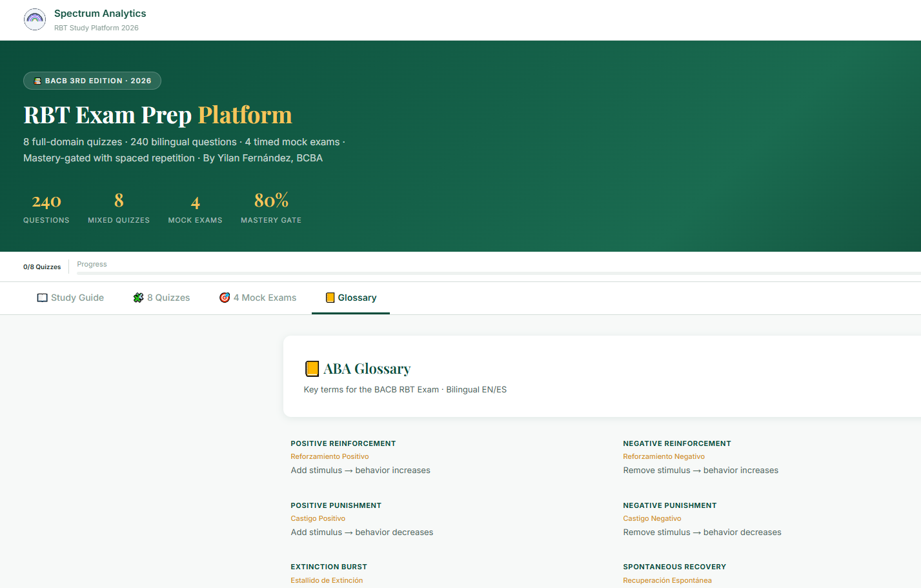This screenshot has width=921, height=588.
Task: Click the target icon beside 4 Mock Exams
Action: pyautogui.click(x=225, y=298)
